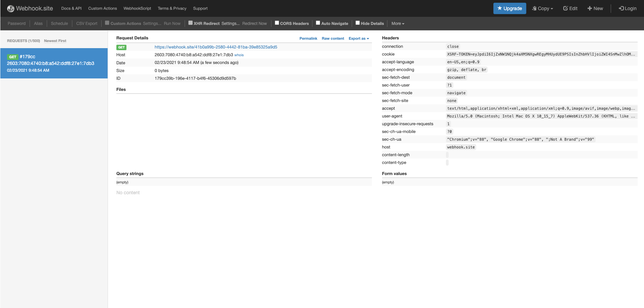The width and height of the screenshot is (644, 308).
Task: Click CSV Export in toolbar
Action: 87,24
